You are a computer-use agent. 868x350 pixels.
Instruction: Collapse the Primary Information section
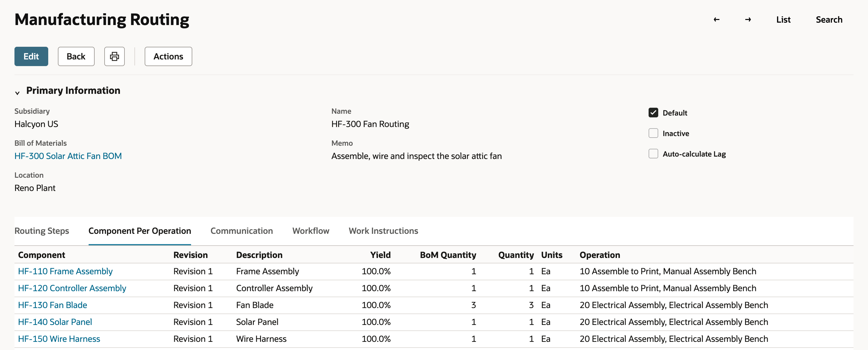point(17,92)
